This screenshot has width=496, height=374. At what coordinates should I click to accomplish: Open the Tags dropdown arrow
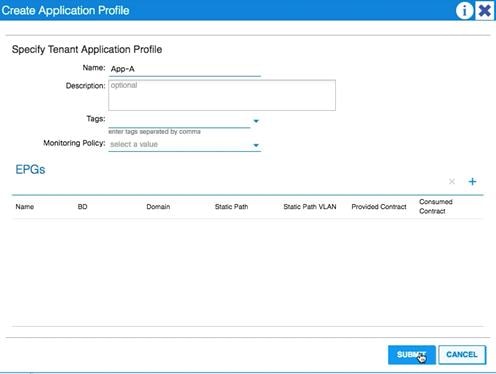[256, 121]
